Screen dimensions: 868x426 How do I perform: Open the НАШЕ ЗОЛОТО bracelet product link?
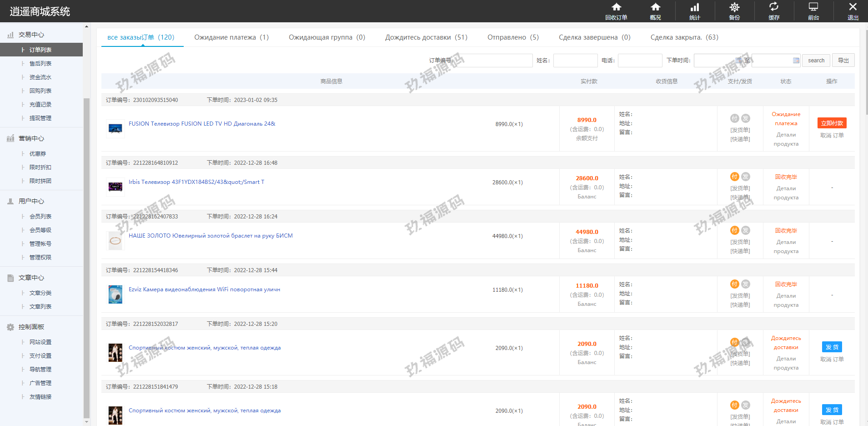[x=211, y=236]
